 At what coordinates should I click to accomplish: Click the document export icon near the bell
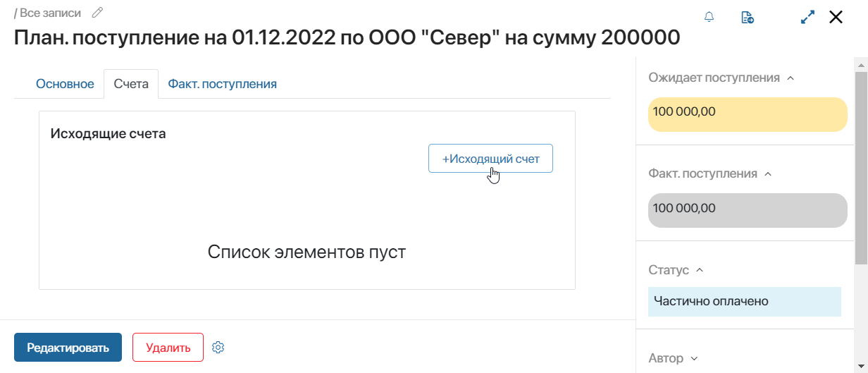(748, 17)
